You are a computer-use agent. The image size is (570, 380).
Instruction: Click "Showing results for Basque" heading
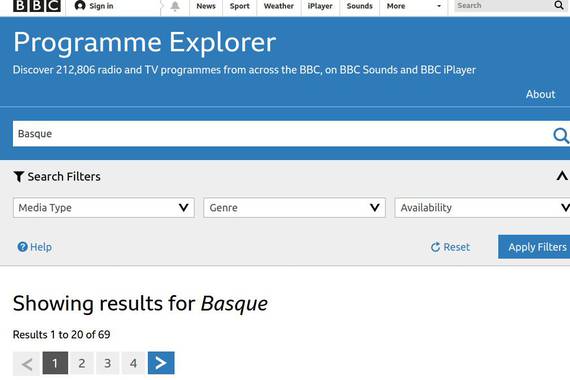(140, 304)
